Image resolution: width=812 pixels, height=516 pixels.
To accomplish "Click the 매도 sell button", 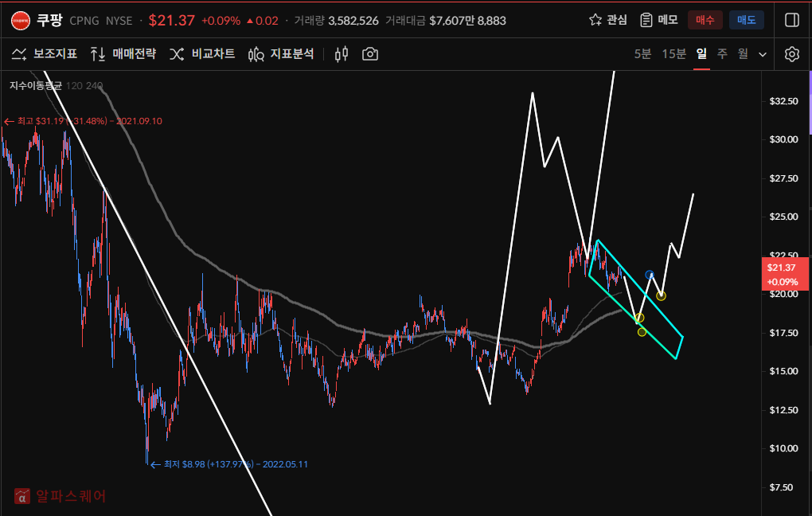I will click(746, 20).
